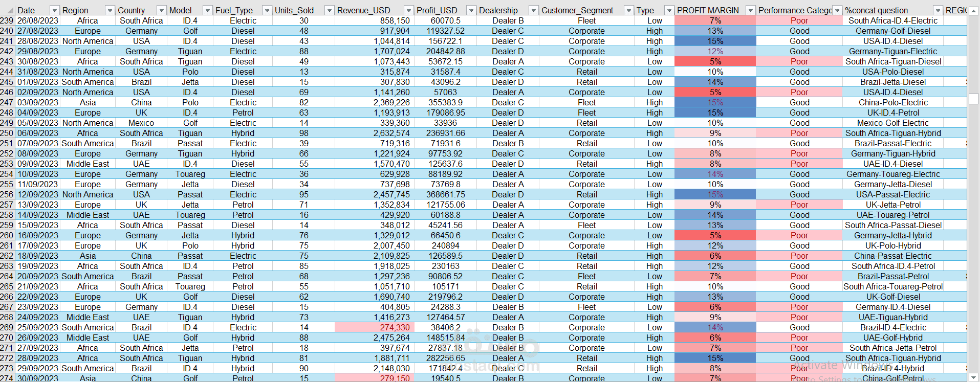
Task: Select the date cell 17/09/2023
Action: coord(37,245)
